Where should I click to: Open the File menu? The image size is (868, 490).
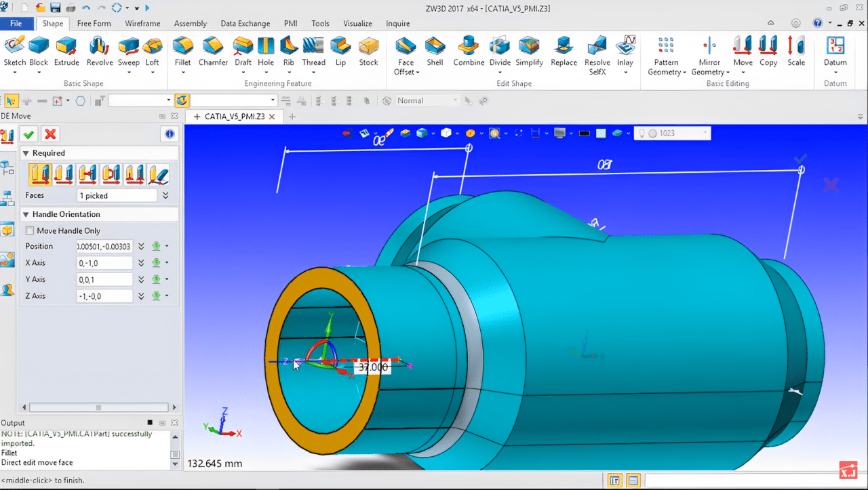pyautogui.click(x=16, y=23)
